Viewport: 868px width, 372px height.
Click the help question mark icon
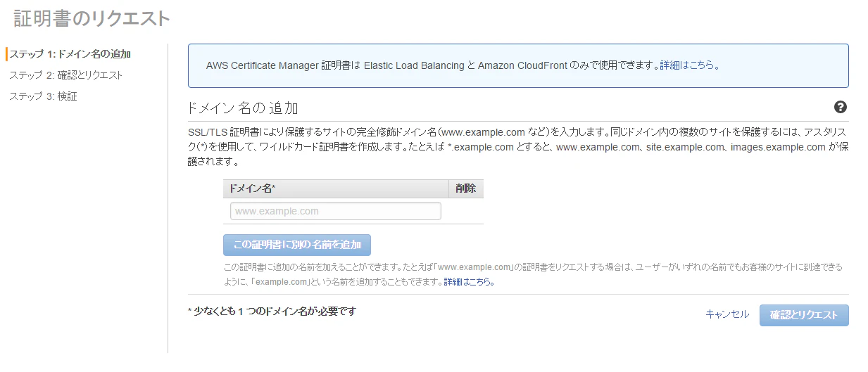tap(841, 107)
